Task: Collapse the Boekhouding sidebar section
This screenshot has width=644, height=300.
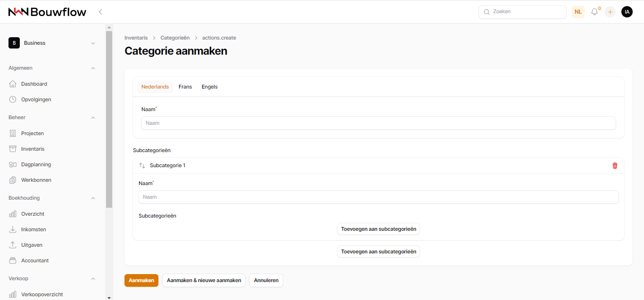Action: (x=93, y=198)
